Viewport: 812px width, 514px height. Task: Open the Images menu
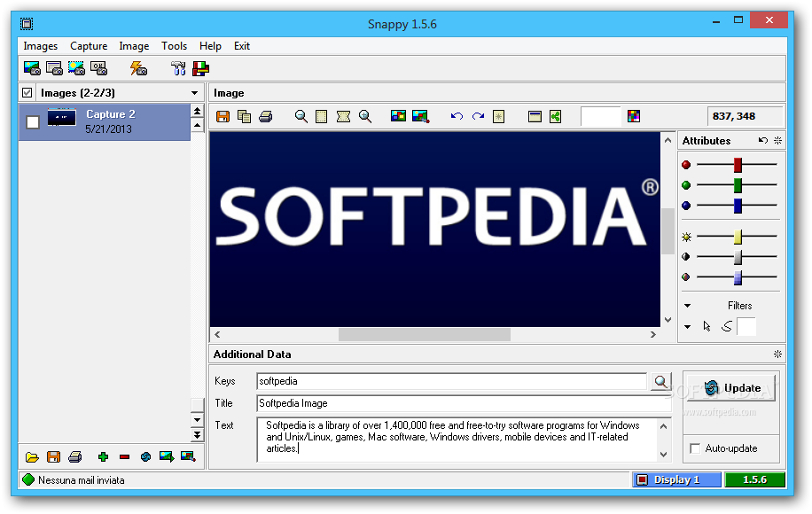(41, 46)
